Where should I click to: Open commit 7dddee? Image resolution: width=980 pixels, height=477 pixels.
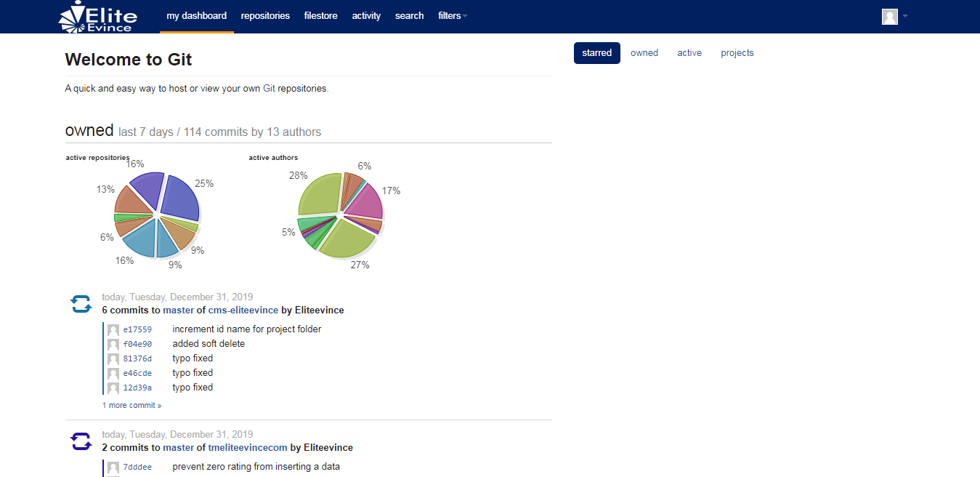(137, 468)
